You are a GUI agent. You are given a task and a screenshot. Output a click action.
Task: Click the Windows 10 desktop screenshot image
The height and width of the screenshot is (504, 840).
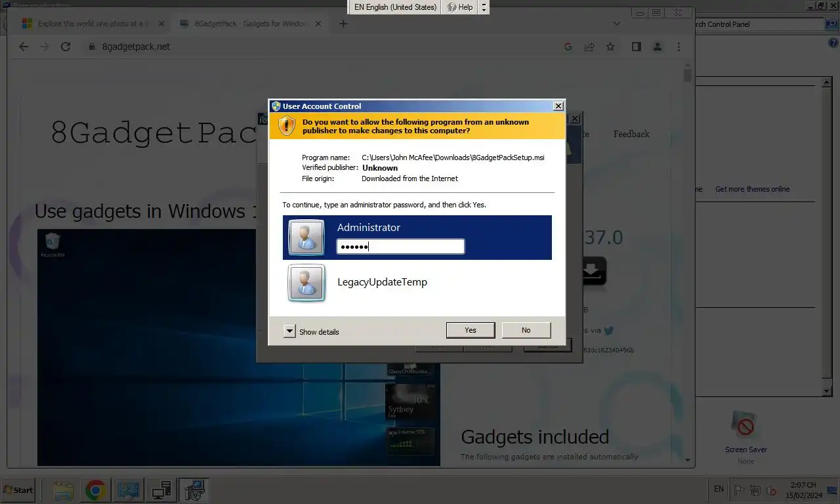(x=239, y=348)
